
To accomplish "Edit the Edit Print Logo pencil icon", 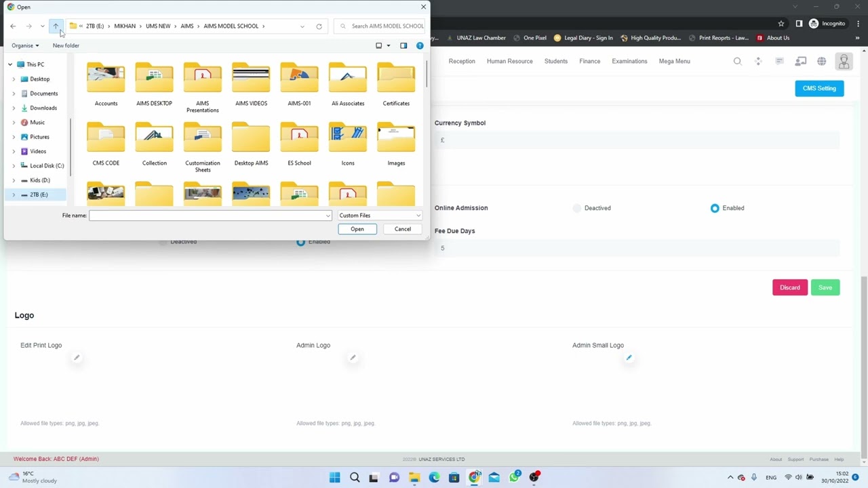I will [x=77, y=358].
